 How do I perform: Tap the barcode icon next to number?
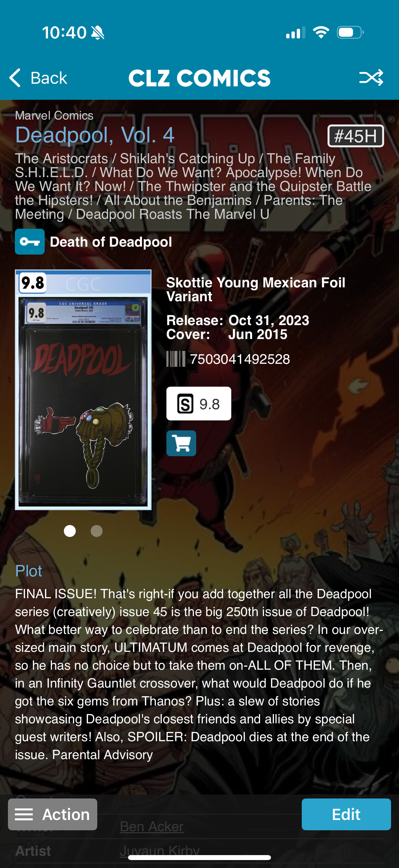(x=176, y=359)
